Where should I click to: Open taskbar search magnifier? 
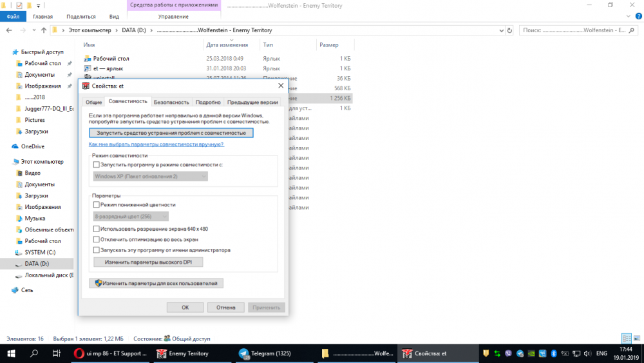[x=34, y=353]
